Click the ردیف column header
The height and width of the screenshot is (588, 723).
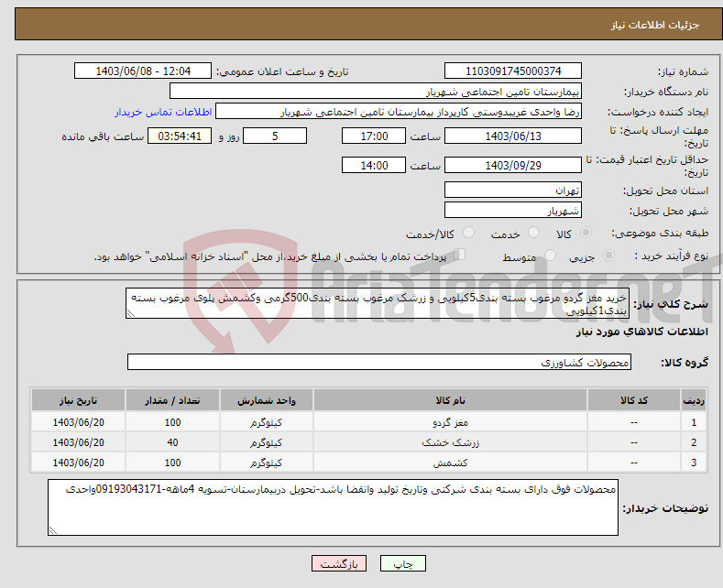pyautogui.click(x=694, y=400)
